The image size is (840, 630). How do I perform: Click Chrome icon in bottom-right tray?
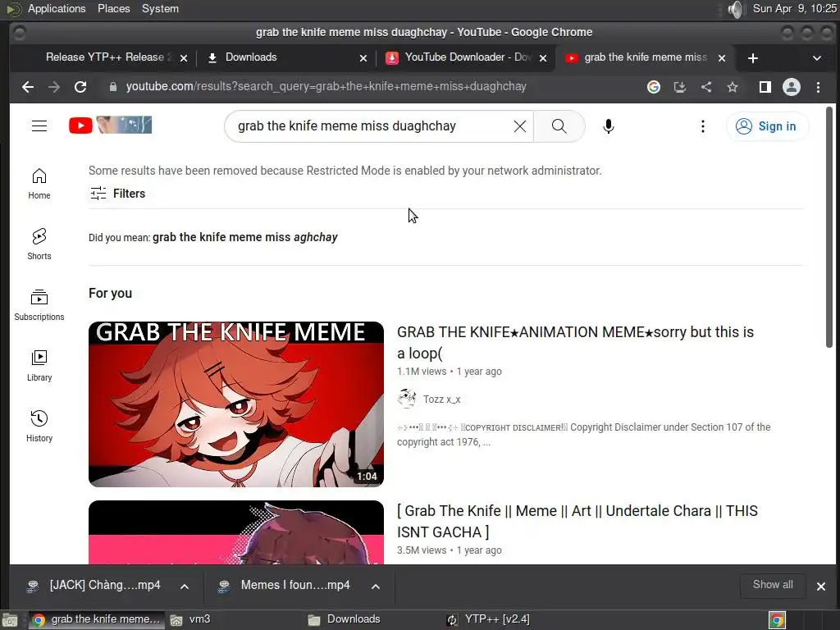point(777,620)
